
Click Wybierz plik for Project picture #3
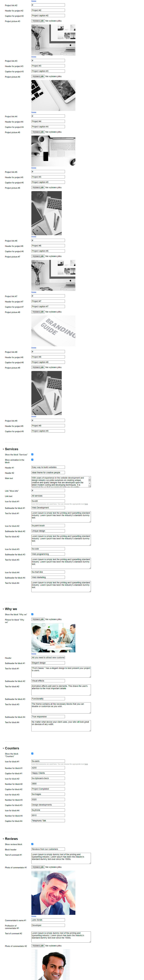point(38,21)
